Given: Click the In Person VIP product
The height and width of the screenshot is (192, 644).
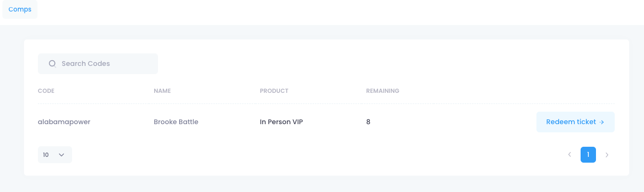Looking at the screenshot, I should point(281,122).
